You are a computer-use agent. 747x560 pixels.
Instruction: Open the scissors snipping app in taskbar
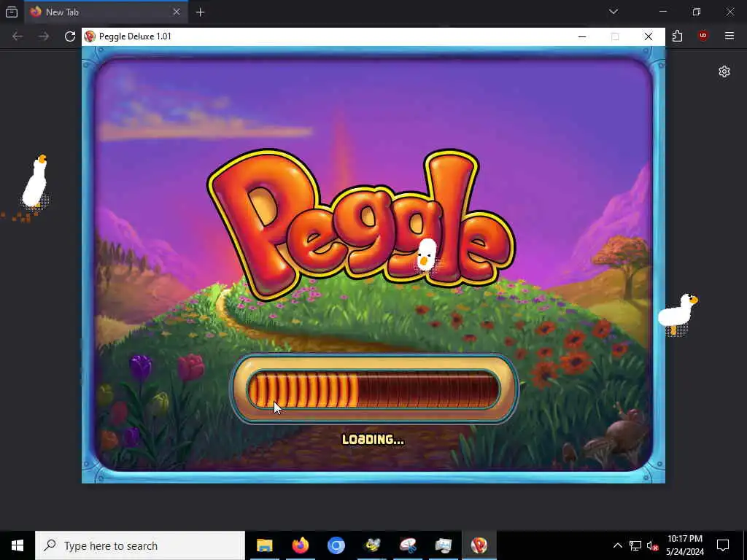click(x=408, y=545)
